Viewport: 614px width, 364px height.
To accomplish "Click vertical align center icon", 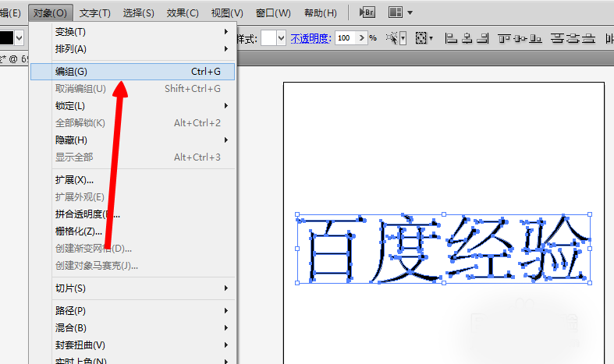I will (x=520, y=38).
